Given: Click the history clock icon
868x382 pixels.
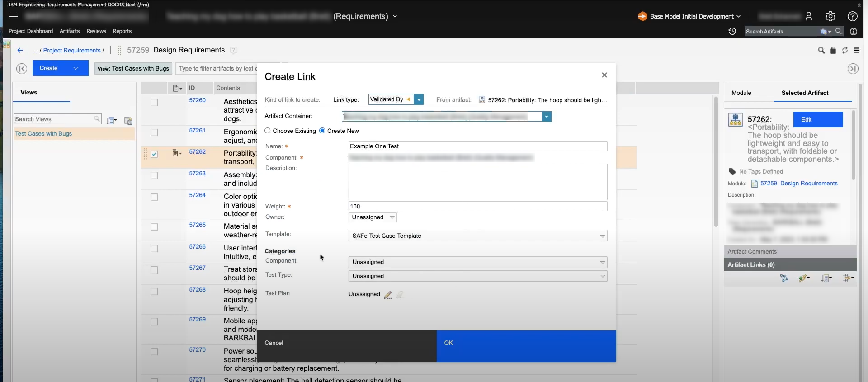Looking at the screenshot, I should (732, 31).
